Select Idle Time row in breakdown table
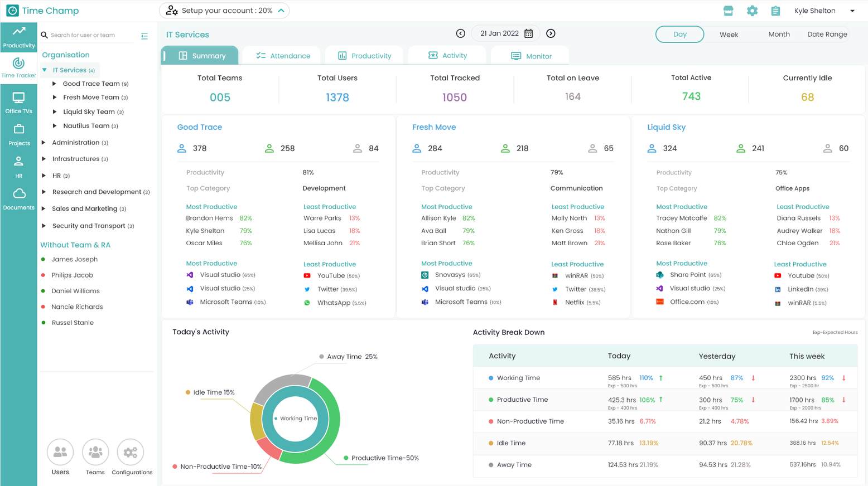The image size is (868, 486). click(665, 443)
